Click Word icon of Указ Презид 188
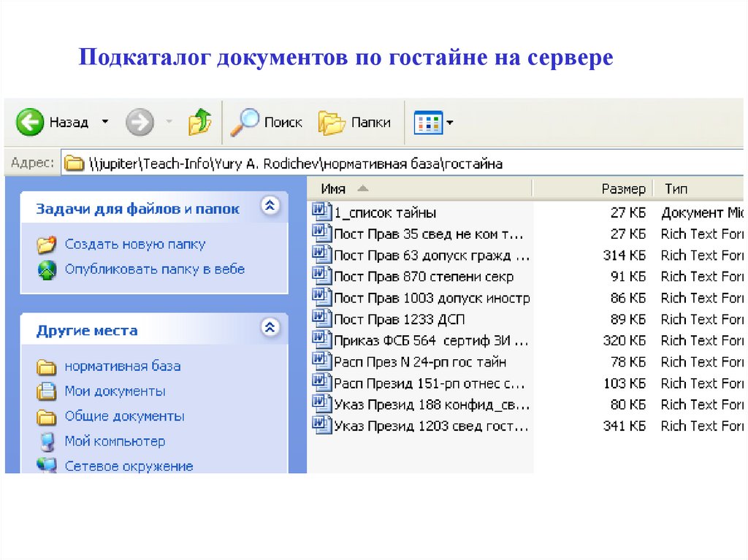This screenshot has height=560, width=748. (x=321, y=404)
